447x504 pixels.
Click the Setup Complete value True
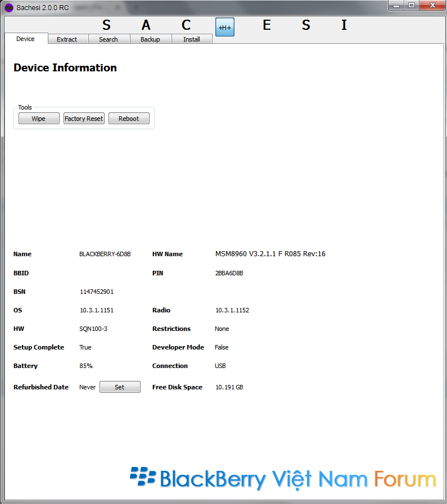point(85,347)
